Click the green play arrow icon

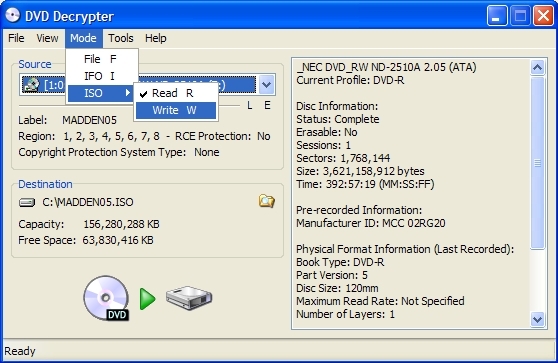click(147, 299)
